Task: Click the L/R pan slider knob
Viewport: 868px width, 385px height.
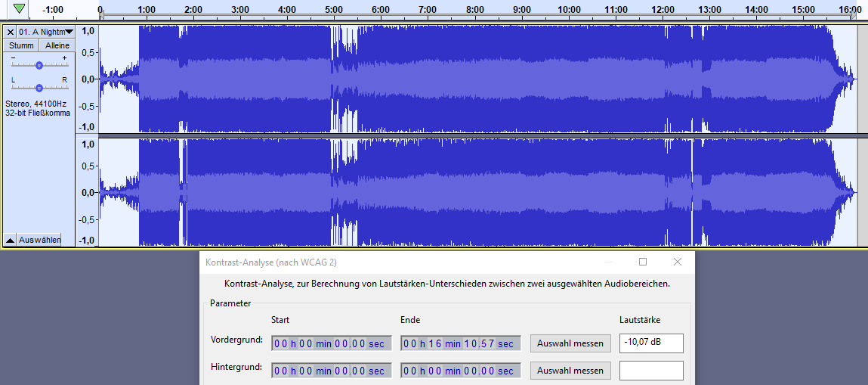Action: (39, 87)
